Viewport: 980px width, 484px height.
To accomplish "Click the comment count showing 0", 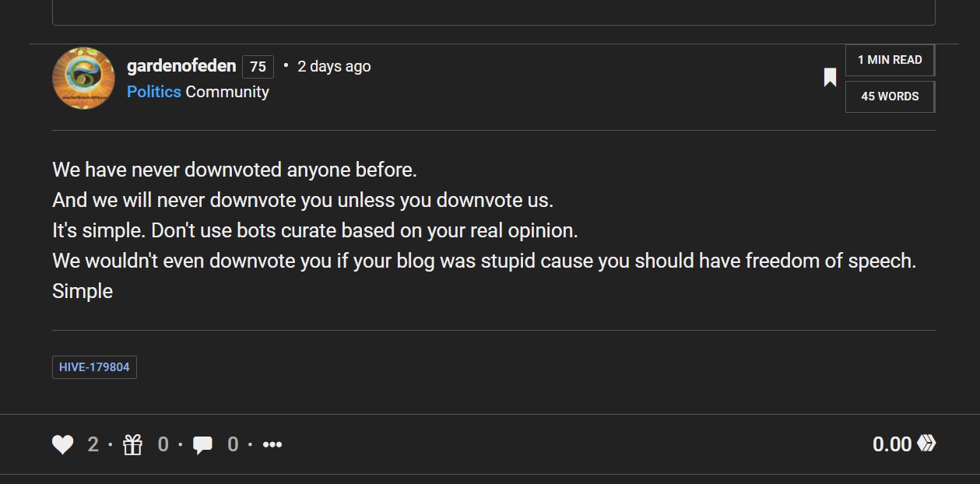I will point(233,444).
